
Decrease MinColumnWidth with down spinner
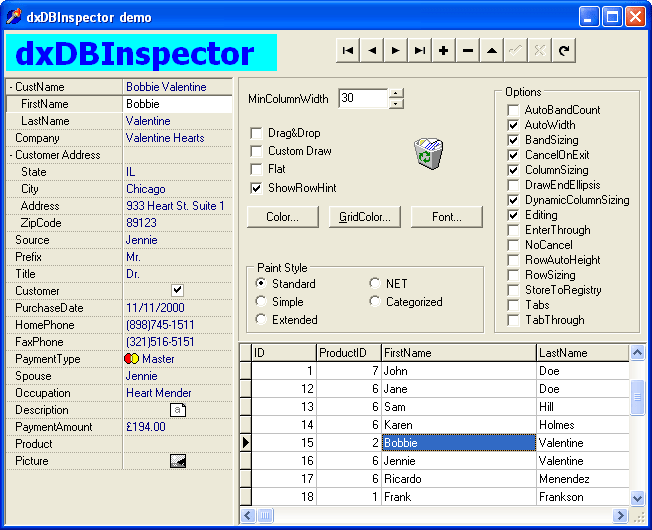396,104
